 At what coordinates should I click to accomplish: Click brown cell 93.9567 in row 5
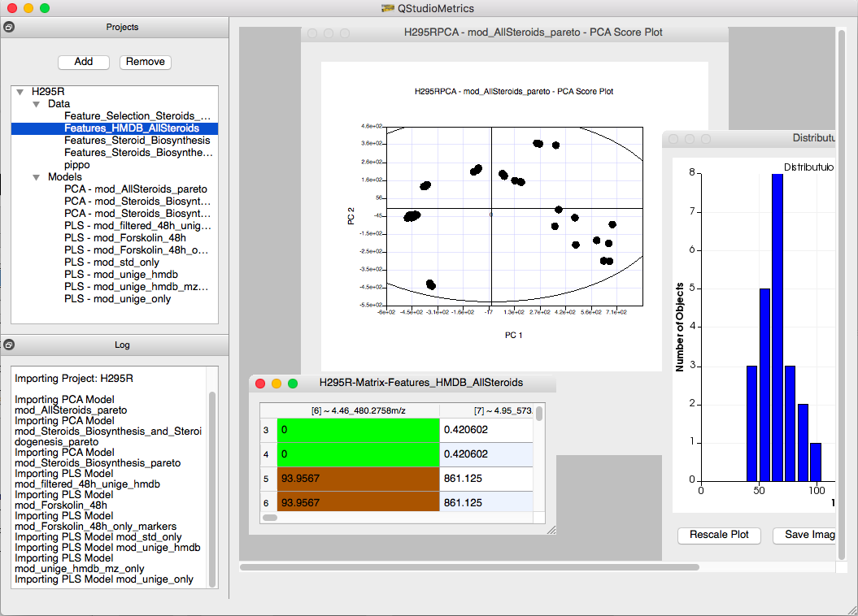359,479
